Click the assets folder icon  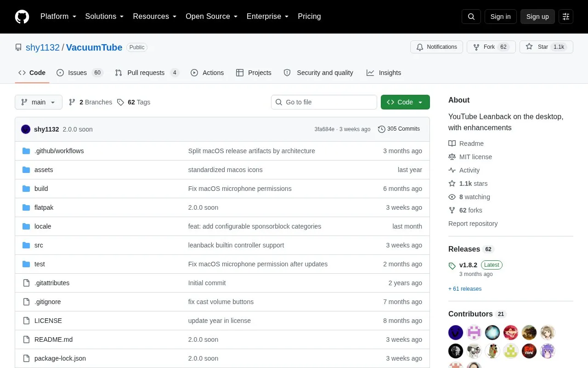(26, 170)
